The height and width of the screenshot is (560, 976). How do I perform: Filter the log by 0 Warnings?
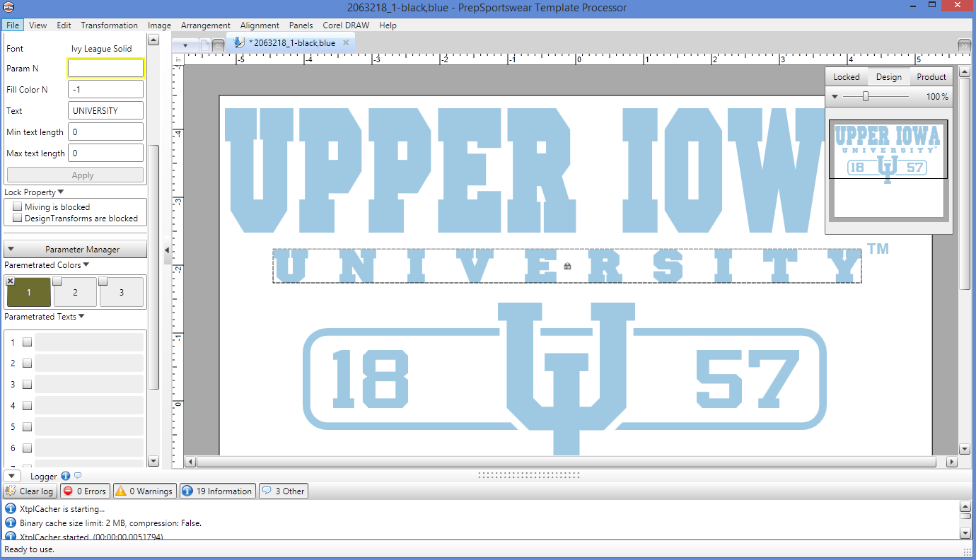point(144,491)
